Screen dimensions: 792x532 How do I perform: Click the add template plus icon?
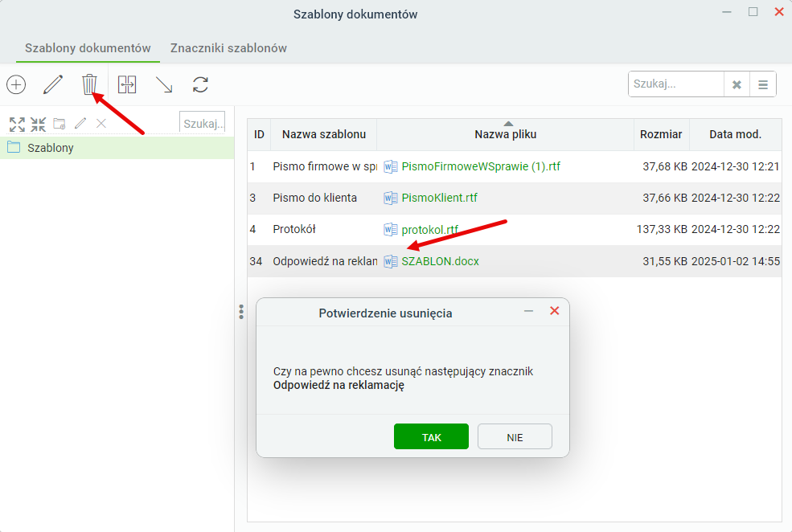pos(16,84)
